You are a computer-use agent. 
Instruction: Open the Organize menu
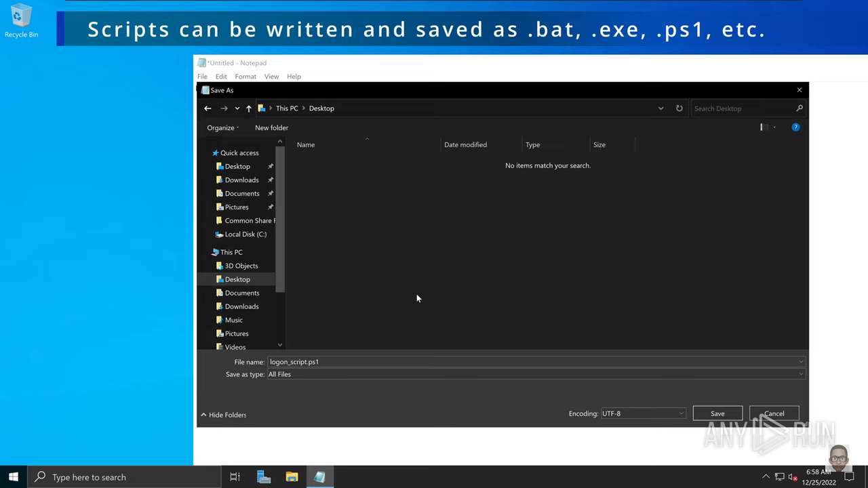pos(222,127)
